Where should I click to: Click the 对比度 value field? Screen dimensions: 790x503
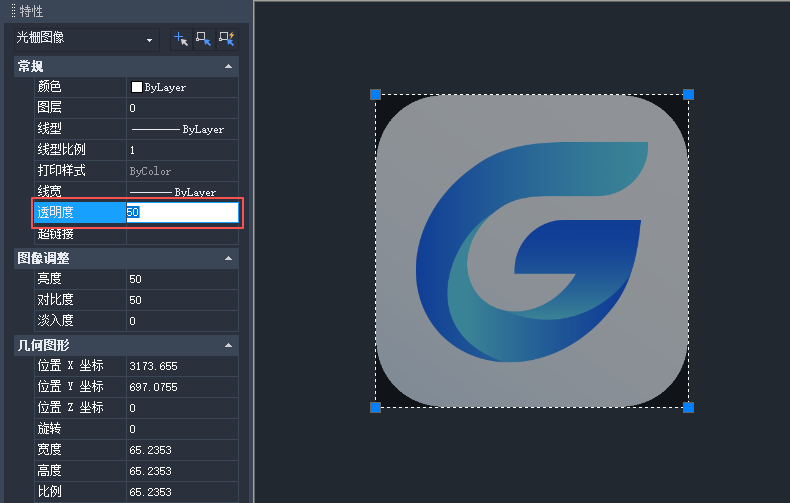(x=182, y=300)
